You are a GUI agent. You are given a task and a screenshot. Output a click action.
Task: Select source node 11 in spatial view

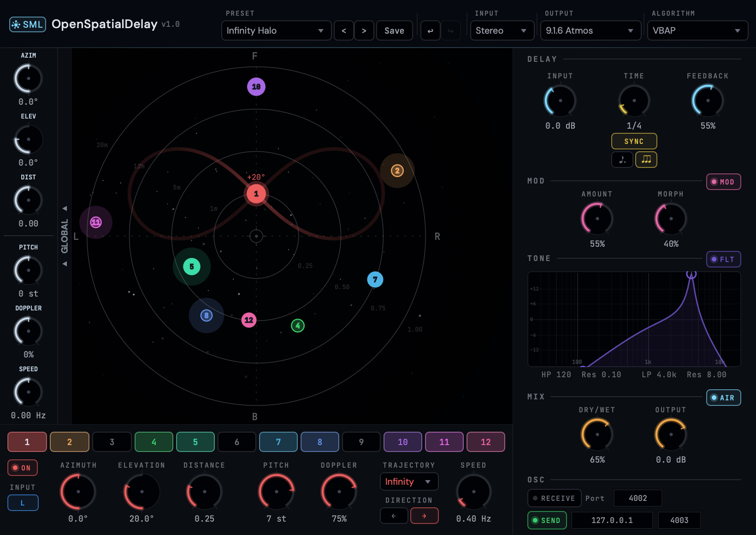tap(96, 222)
